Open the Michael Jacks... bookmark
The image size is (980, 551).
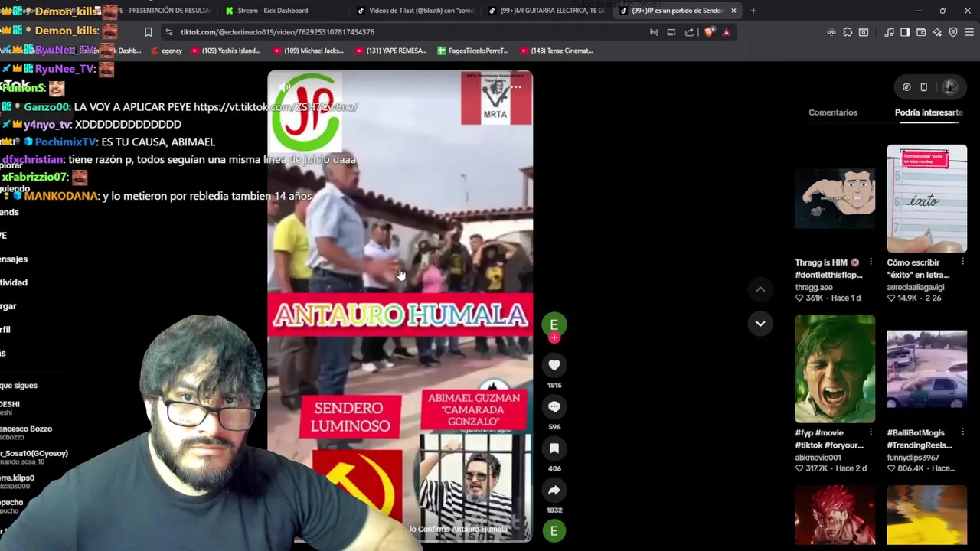click(308, 51)
